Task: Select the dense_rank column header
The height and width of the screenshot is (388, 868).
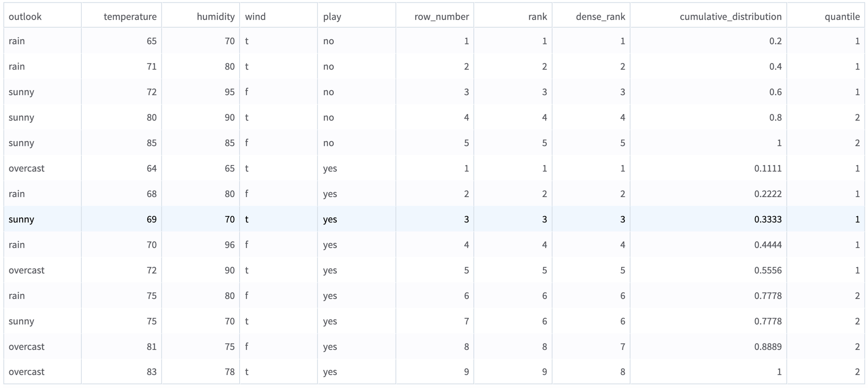Action: (x=600, y=17)
